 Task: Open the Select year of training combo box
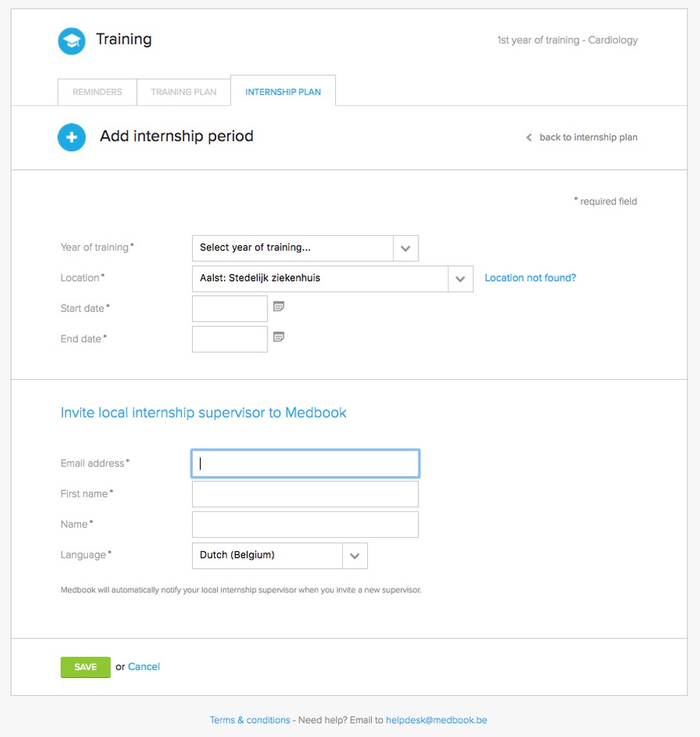(x=305, y=248)
